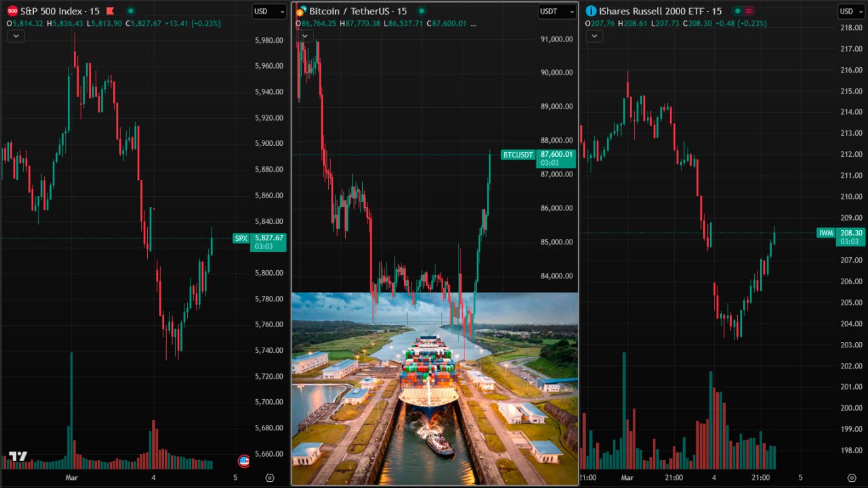Click the red data-delay indicator on iShares chart
This screenshot has width=868, height=488.
tap(749, 11)
